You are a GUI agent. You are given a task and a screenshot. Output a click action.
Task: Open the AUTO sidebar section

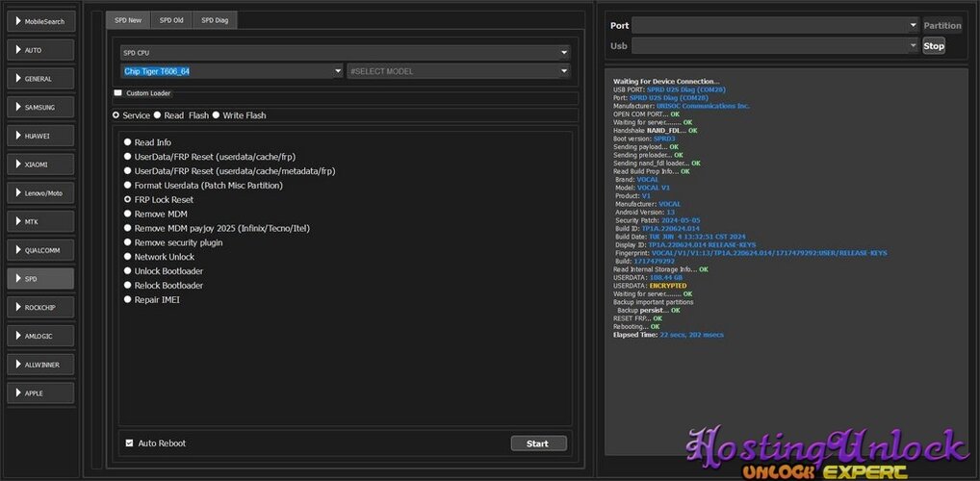pyautogui.click(x=40, y=50)
